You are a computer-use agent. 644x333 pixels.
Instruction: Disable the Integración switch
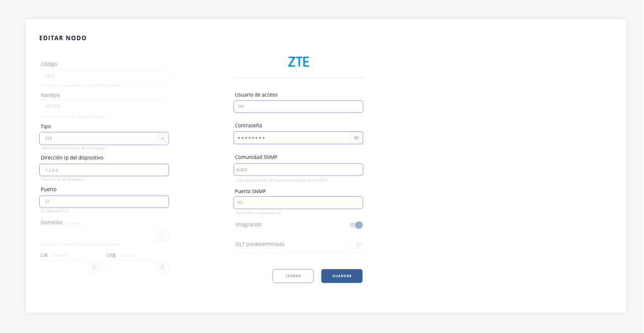356,225
